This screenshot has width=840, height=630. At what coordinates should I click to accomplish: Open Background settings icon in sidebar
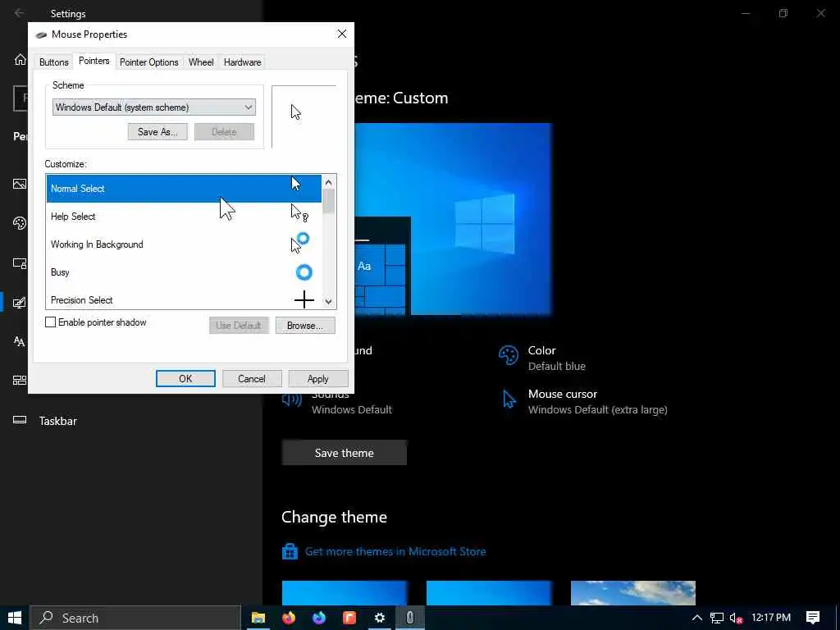click(20, 184)
